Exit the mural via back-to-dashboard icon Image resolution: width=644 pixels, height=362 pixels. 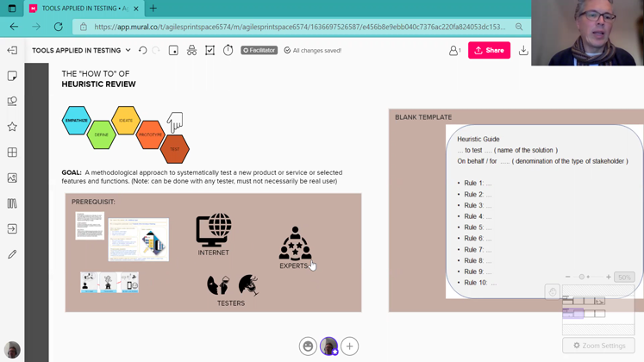click(x=12, y=50)
